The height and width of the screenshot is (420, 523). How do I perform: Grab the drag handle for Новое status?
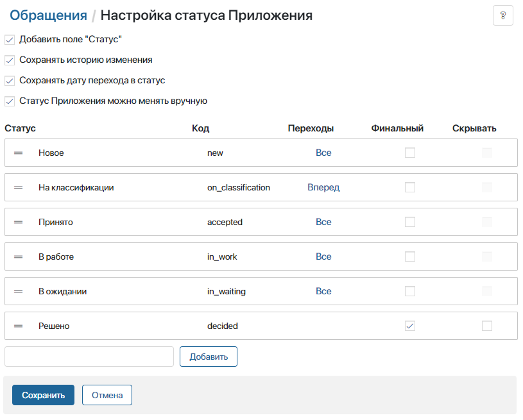[19, 153]
